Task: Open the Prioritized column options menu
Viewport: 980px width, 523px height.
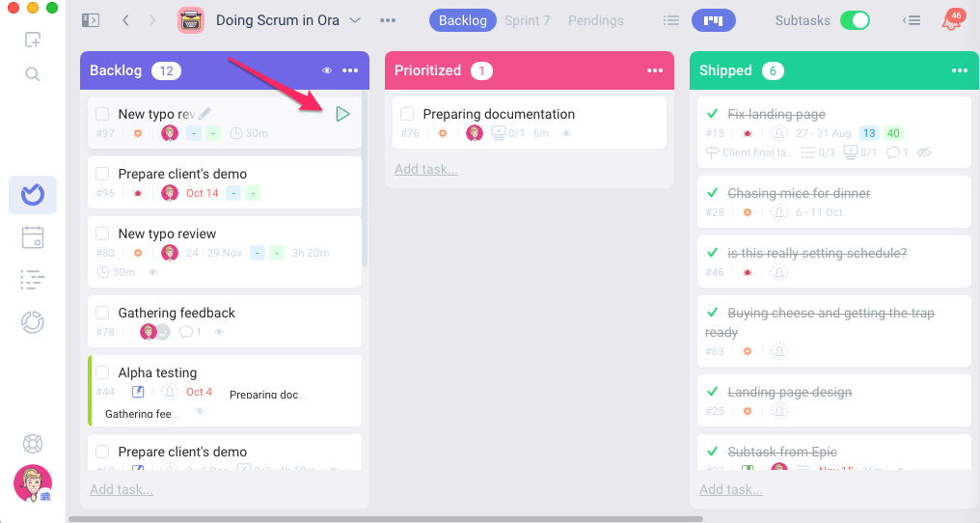Action: (x=655, y=70)
